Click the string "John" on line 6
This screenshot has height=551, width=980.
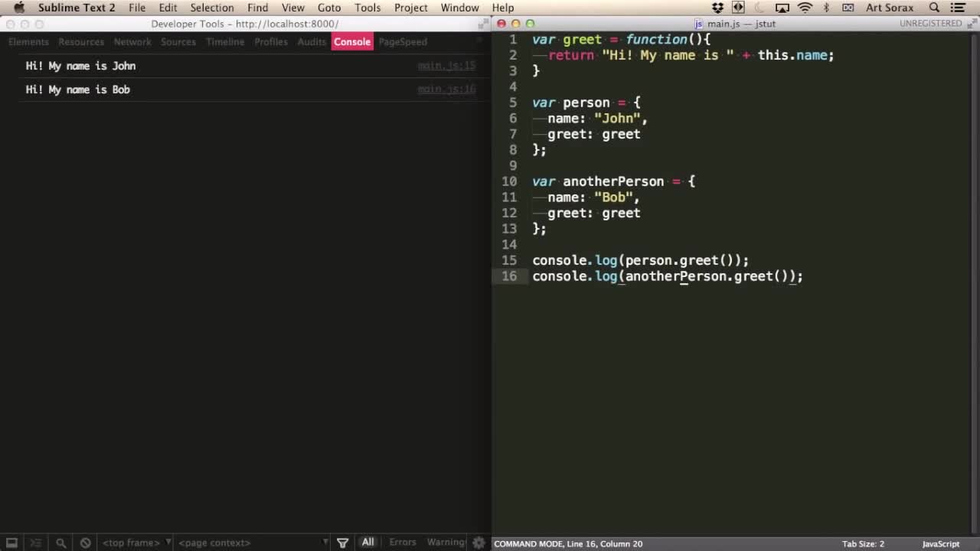click(x=617, y=119)
